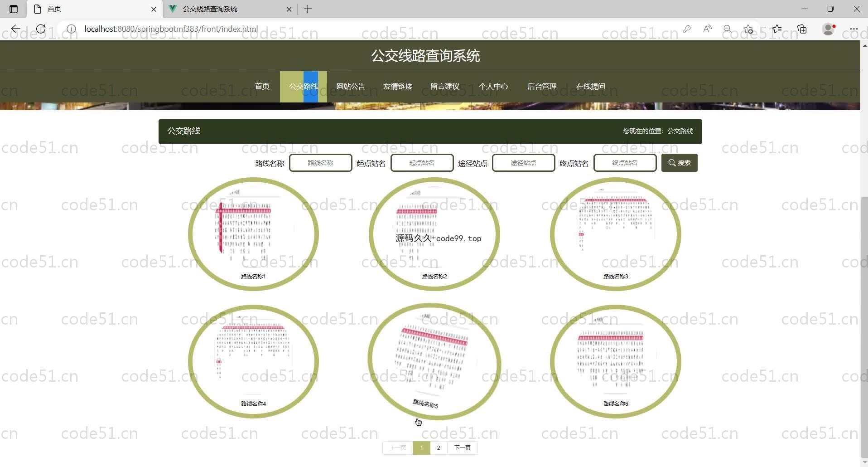Open the 路线名称2 route thumbnail
Viewport: 868px width, 467px height.
[x=434, y=234]
